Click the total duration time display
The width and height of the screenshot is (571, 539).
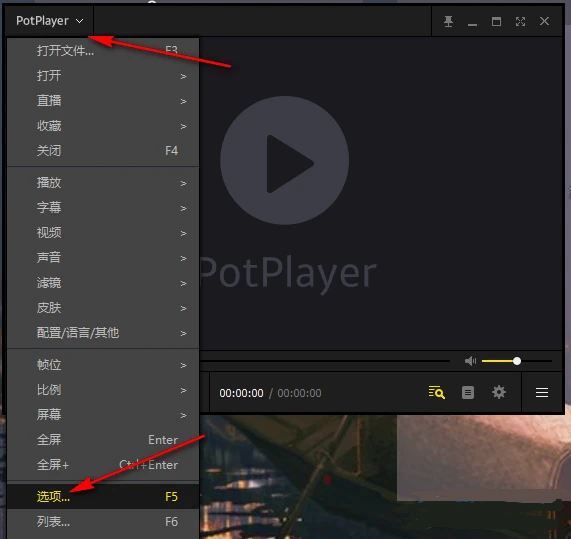point(299,393)
